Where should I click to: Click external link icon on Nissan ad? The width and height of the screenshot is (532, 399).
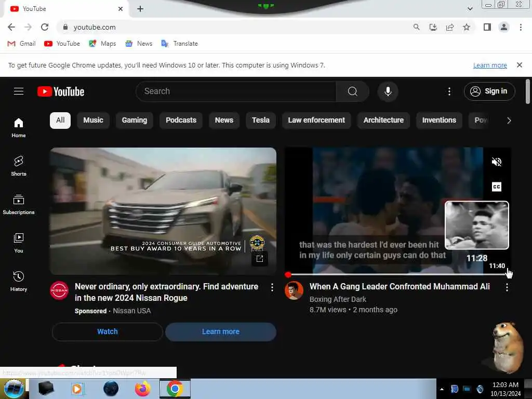[x=260, y=259]
